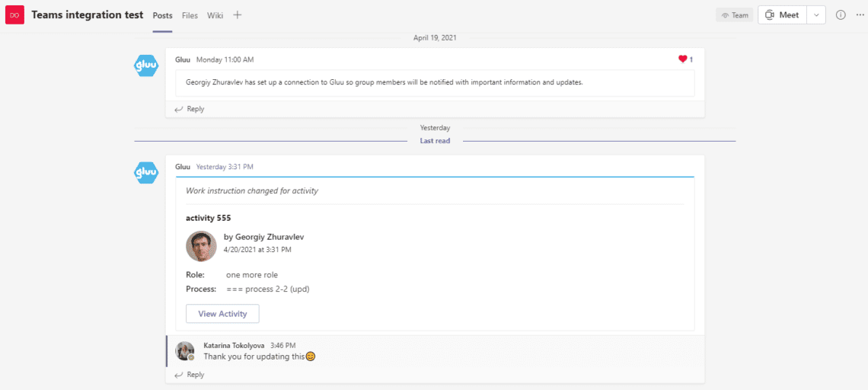This screenshot has height=390, width=868.
Task: Click the Team visibility button
Action: pos(735,15)
